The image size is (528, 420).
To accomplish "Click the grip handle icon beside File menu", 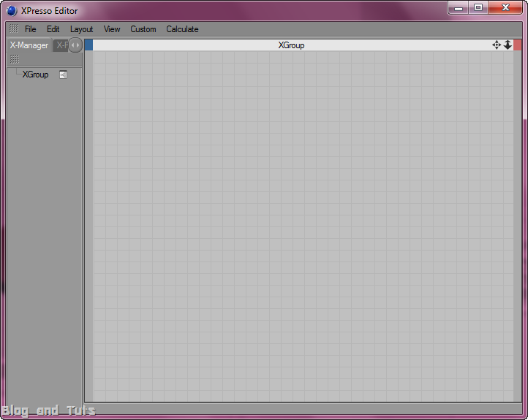I will tap(13, 28).
